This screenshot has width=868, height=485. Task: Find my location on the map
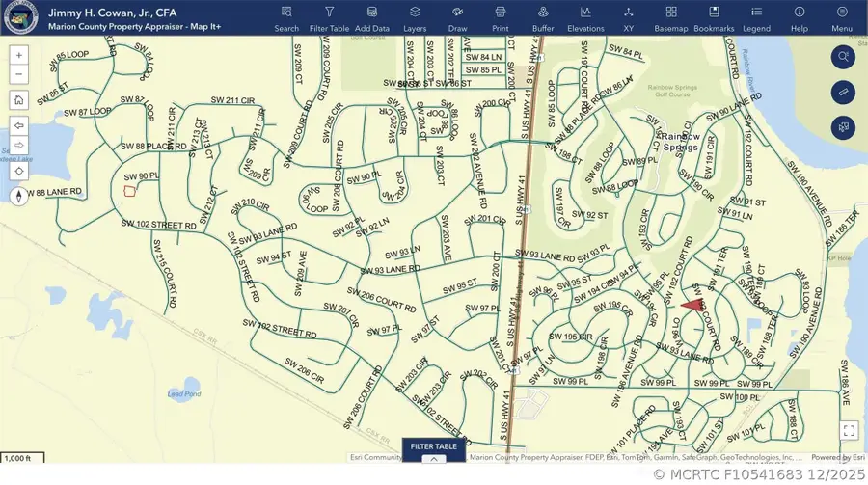(x=19, y=171)
